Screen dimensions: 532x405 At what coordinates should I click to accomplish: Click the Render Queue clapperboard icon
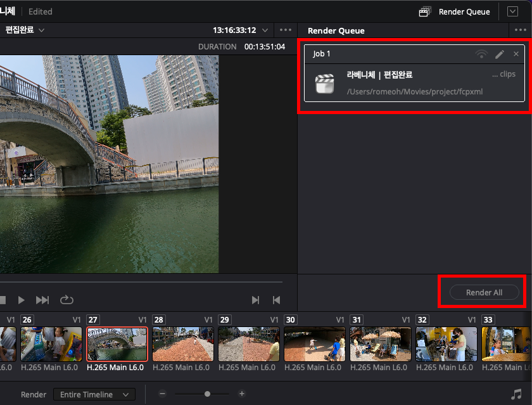pos(424,12)
